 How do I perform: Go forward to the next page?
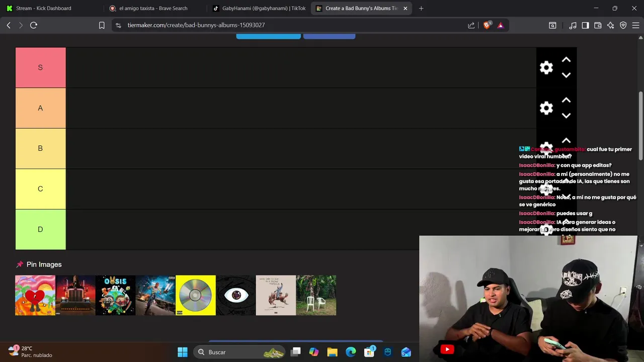[x=21, y=25]
